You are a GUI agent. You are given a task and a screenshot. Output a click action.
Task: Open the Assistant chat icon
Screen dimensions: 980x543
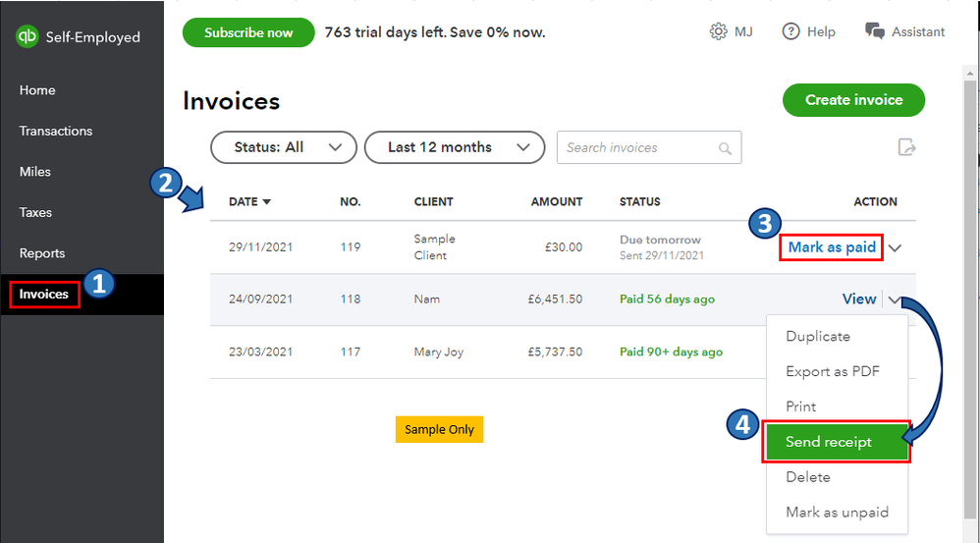click(x=874, y=32)
